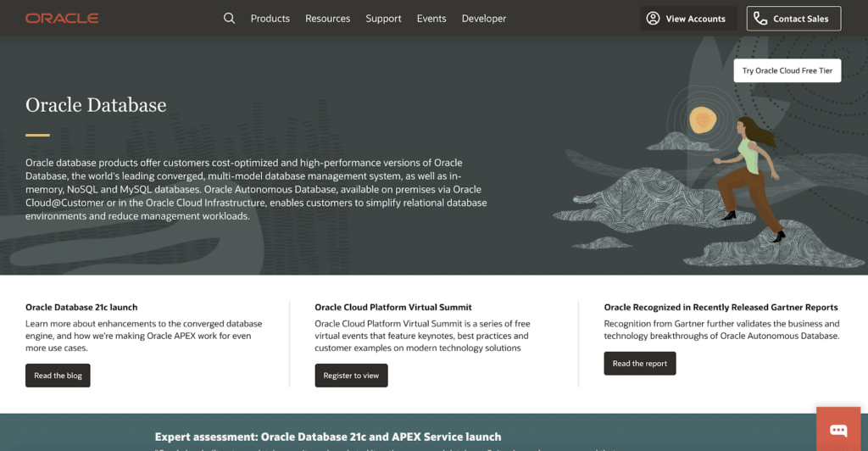Viewport: 868px width, 451px height.
Task: Click the converged database engine description text
Action: pyautogui.click(x=144, y=336)
